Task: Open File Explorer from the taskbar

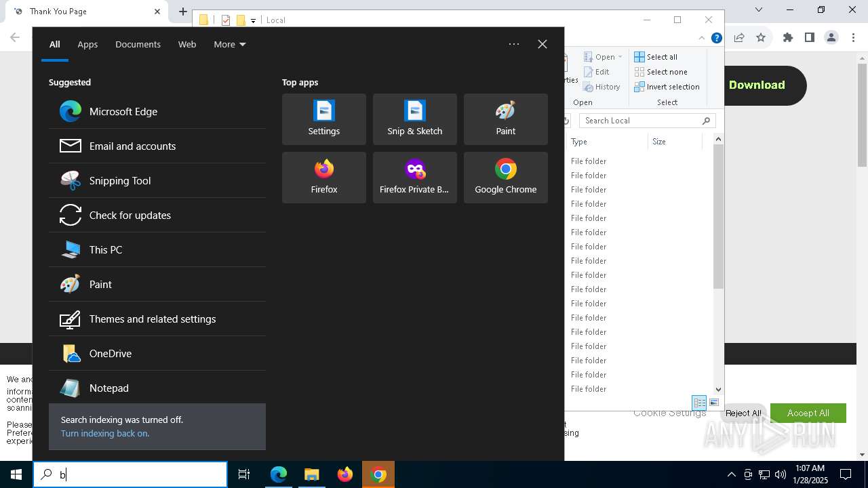Action: [x=312, y=474]
